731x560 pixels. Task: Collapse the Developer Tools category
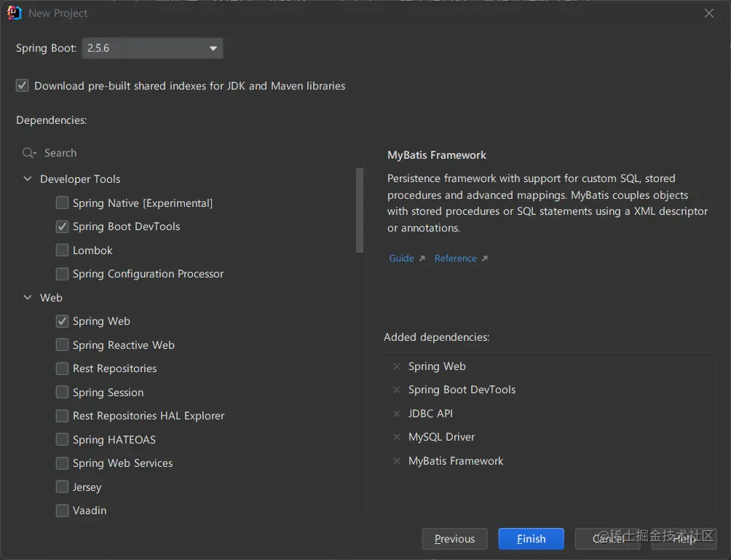pos(28,179)
